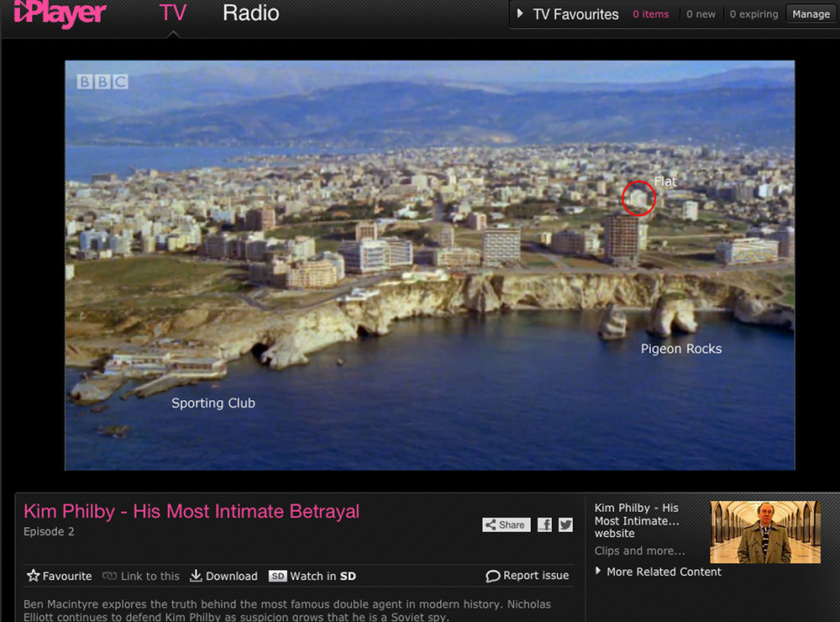840x622 pixels.
Task: Open the Kim Philby website link
Action: (x=637, y=520)
